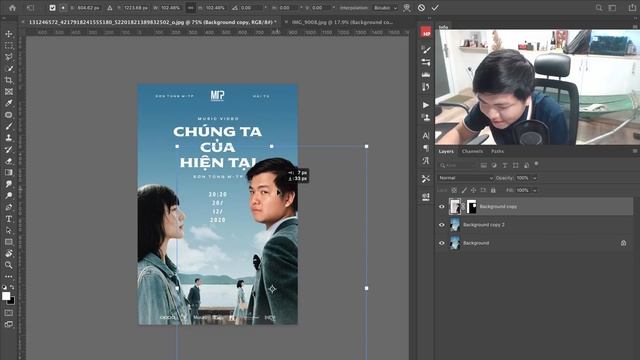
Task: Click the Home icon in options bar
Action: [x=12, y=8]
